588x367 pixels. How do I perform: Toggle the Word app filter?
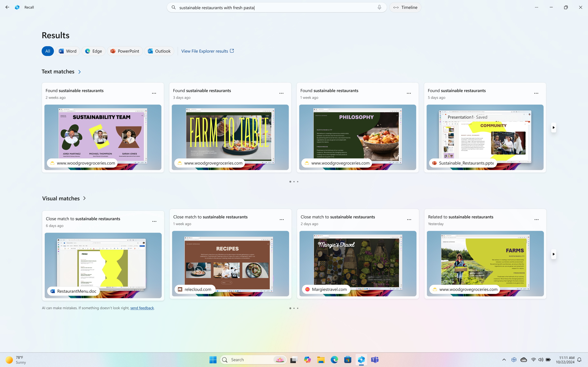pyautogui.click(x=67, y=51)
